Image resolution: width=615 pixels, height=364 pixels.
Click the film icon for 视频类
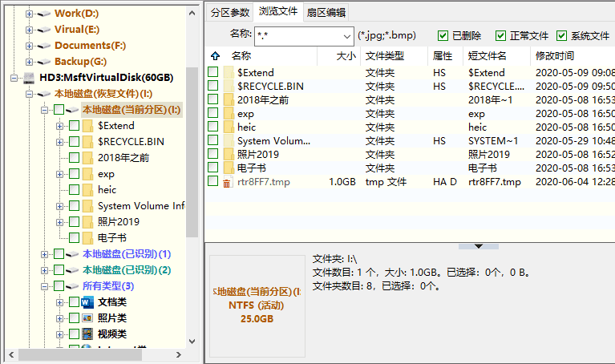pos(87,334)
